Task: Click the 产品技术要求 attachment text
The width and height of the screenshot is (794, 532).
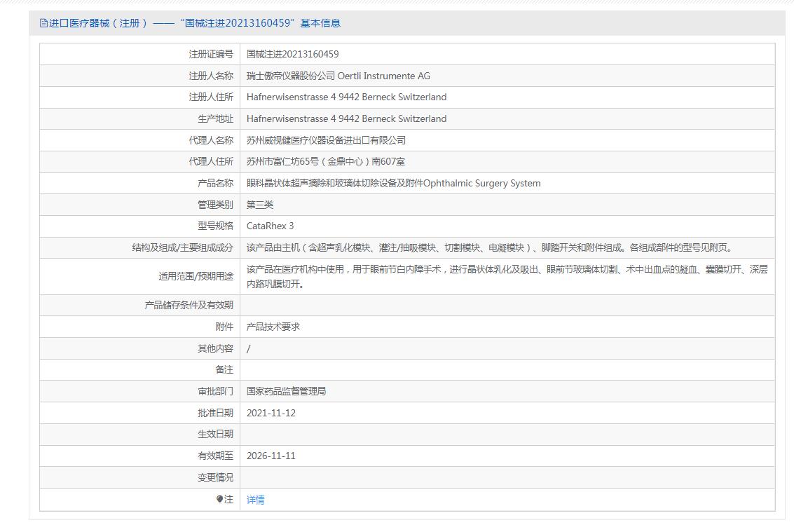Action: (273, 327)
